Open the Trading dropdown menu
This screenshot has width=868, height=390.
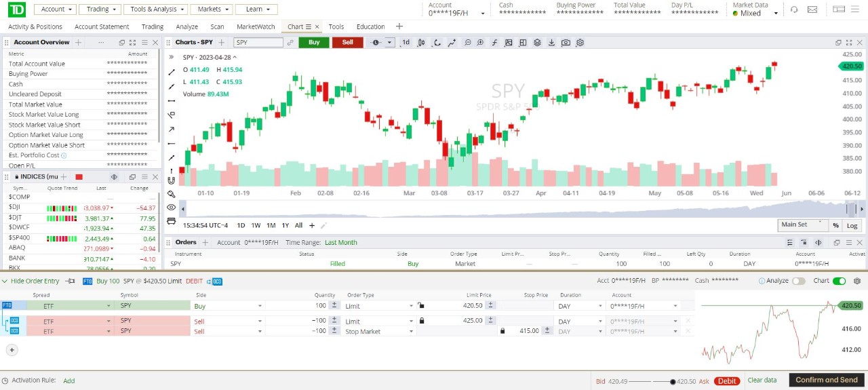coord(99,9)
